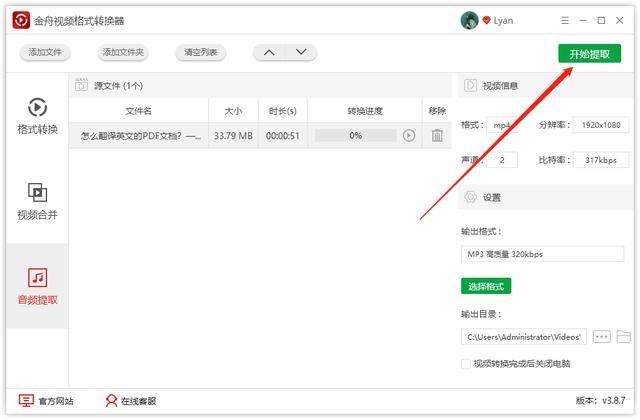Maximize the window

tap(601, 20)
